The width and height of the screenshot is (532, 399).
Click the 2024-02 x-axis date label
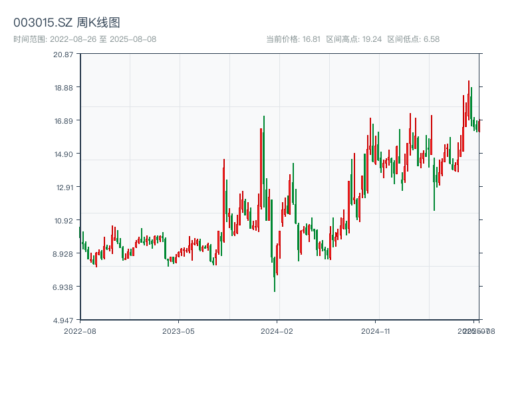277,331
